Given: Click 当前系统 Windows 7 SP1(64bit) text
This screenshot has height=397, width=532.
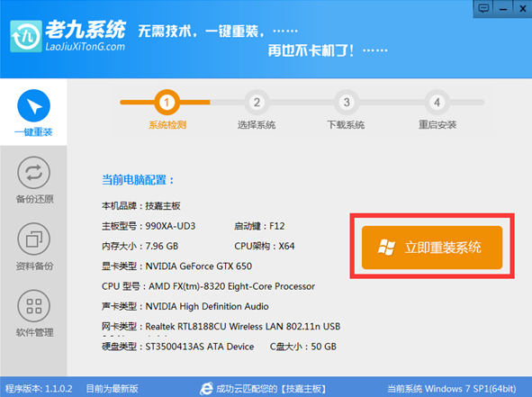Looking at the screenshot, I should (452, 389).
